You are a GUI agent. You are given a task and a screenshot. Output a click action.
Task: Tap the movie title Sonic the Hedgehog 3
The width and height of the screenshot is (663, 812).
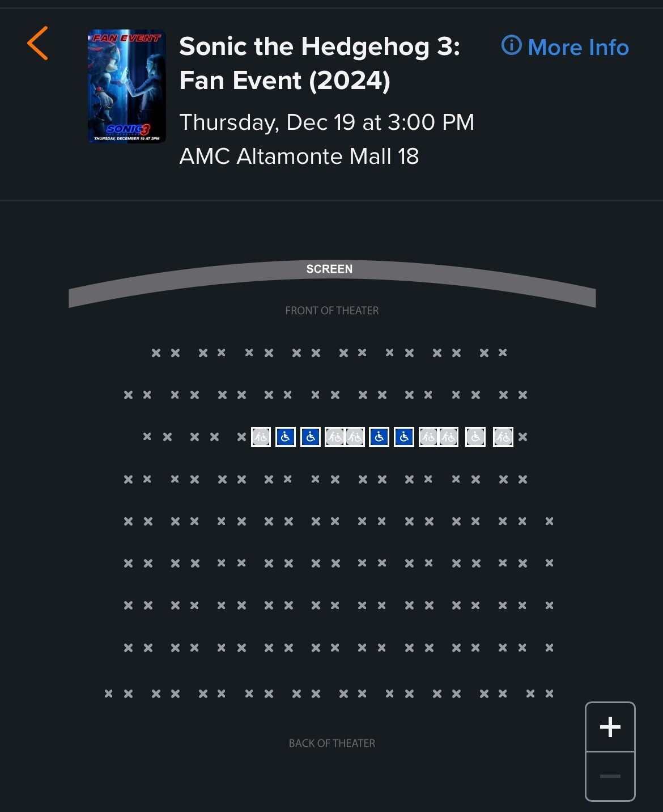(320, 46)
